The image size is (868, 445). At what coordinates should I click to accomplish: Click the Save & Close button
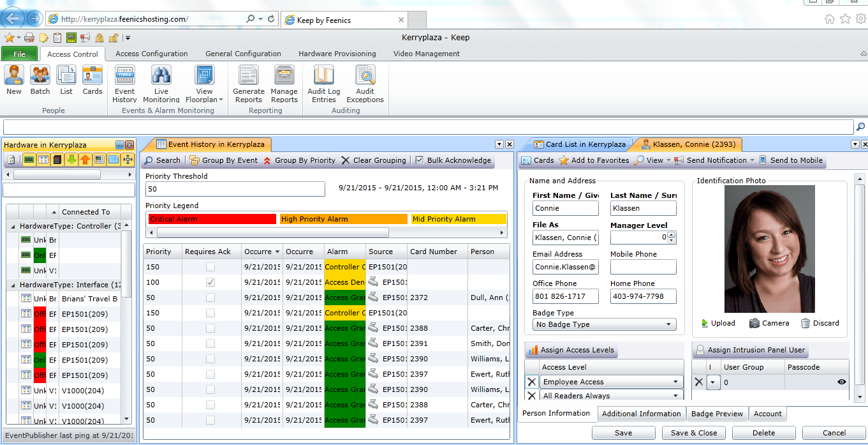[693, 433]
